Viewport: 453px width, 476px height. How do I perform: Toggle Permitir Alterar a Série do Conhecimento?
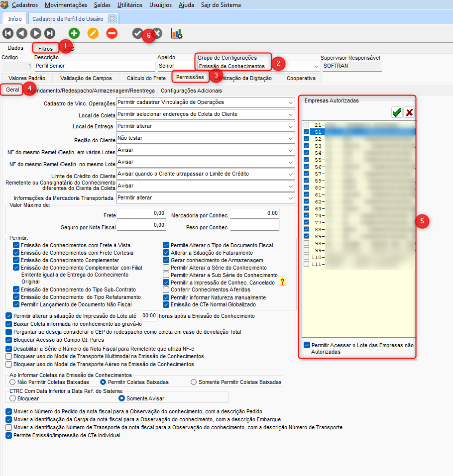166,268
